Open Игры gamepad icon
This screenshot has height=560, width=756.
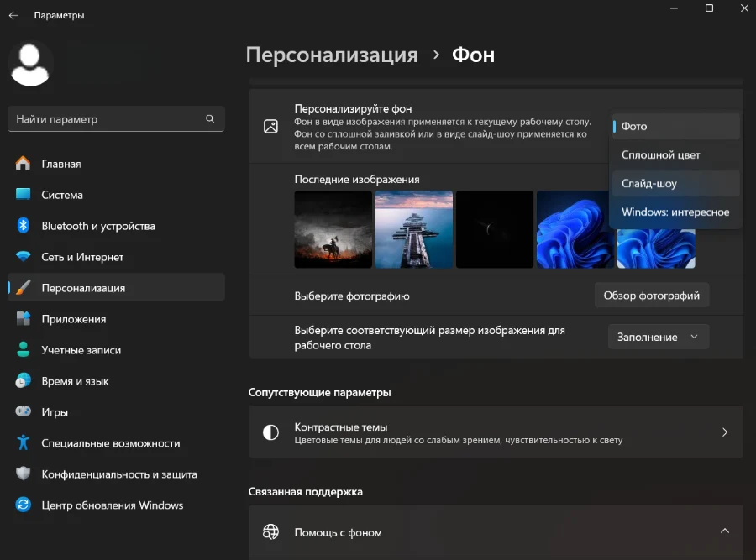(x=24, y=412)
